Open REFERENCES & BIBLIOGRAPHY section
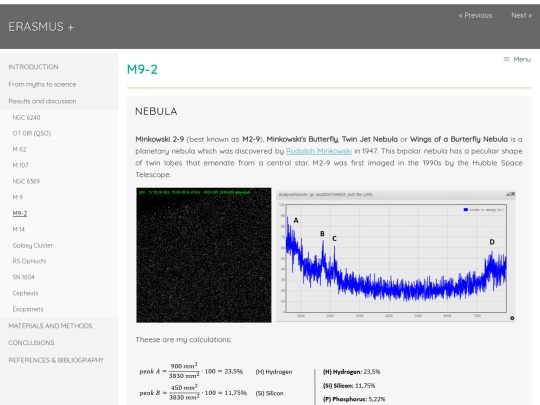Screen dimensions: 540x405 pos(56,360)
